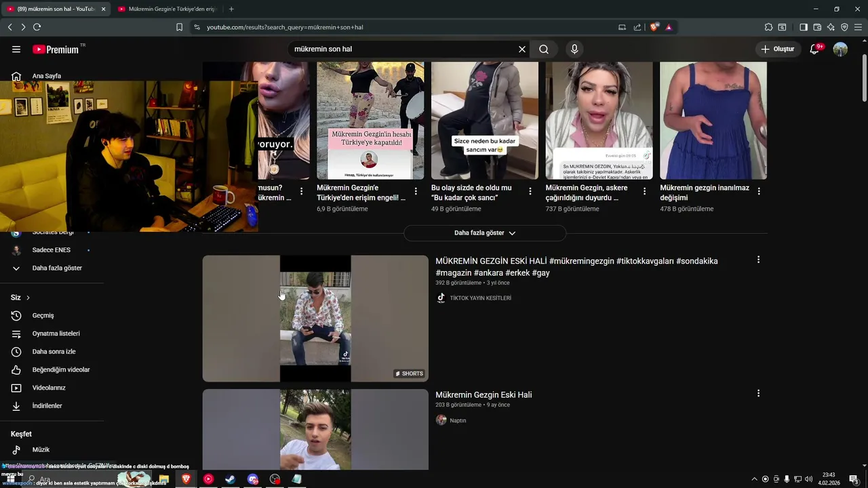Click the YouTube Premium logo
Viewport: 868px width, 488px height.
tap(56, 49)
